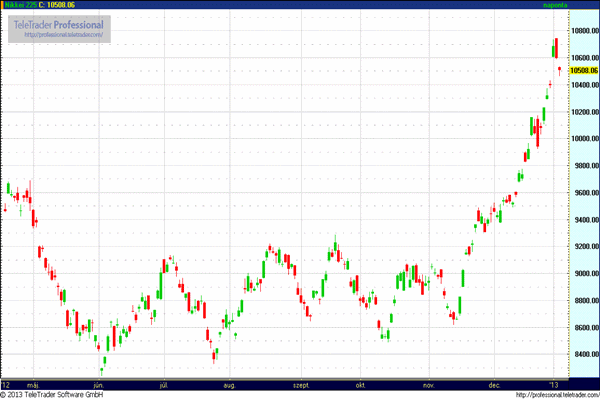Click the tallest red candle at chart peak
Image resolution: width=600 pixels, height=400 pixels.
pyautogui.click(x=555, y=48)
